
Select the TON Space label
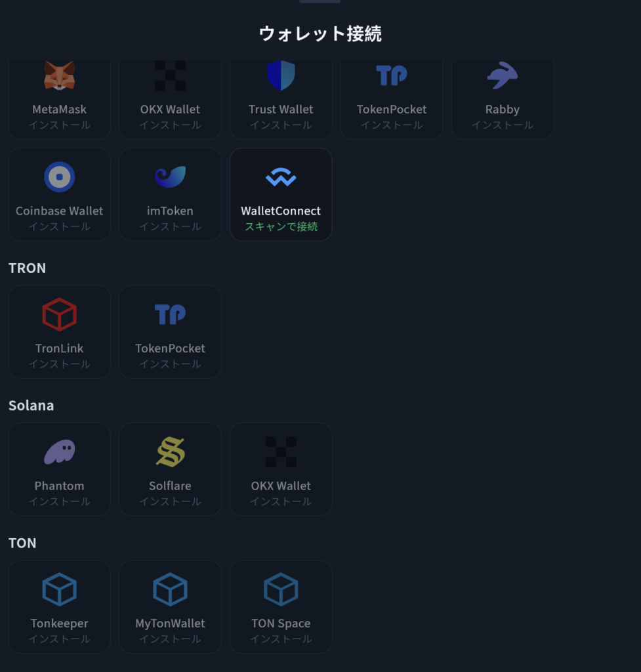tap(281, 623)
